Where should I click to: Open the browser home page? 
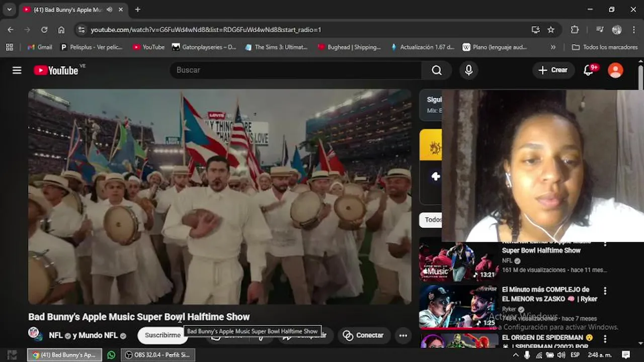(61, 30)
